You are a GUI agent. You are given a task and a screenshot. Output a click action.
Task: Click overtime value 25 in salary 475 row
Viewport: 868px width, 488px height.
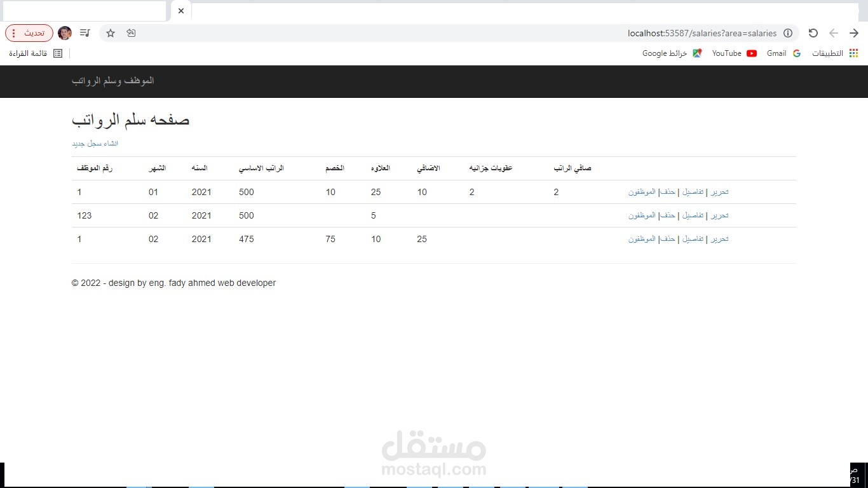pos(422,239)
